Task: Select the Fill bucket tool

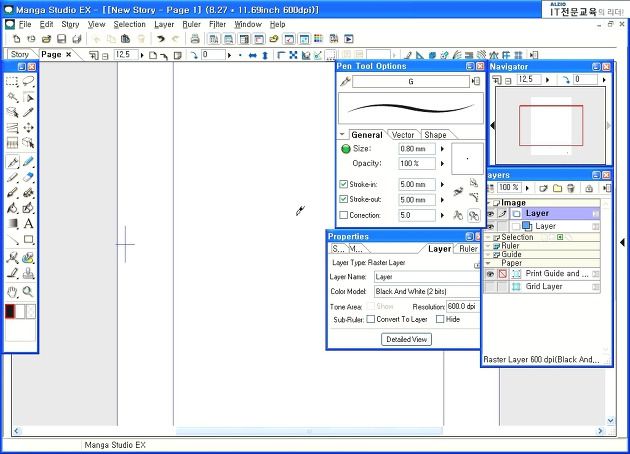Action: click(x=12, y=208)
